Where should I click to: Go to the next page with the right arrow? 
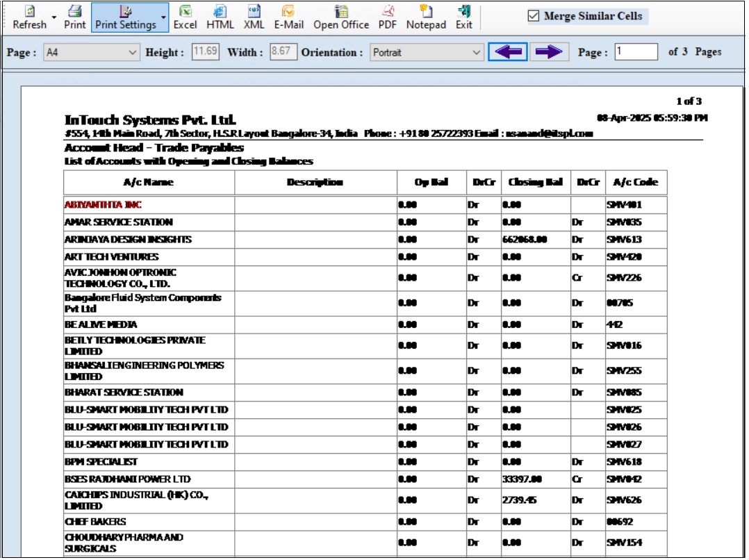pyautogui.click(x=549, y=52)
